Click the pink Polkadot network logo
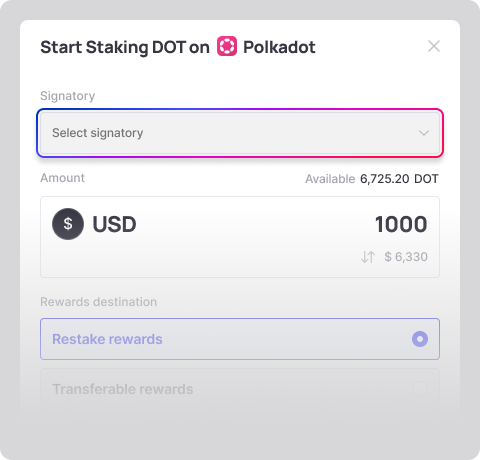Viewport: 480px width, 460px height. (227, 46)
